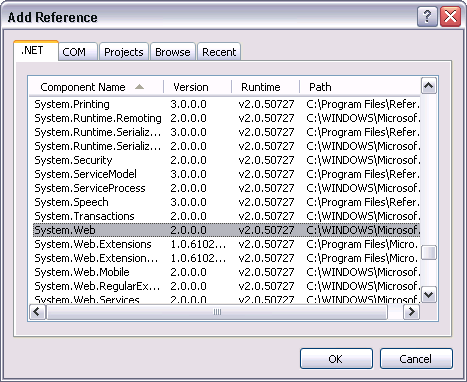The width and height of the screenshot is (467, 382).
Task: Select the highlighted System.Web row
Action: [227, 230]
